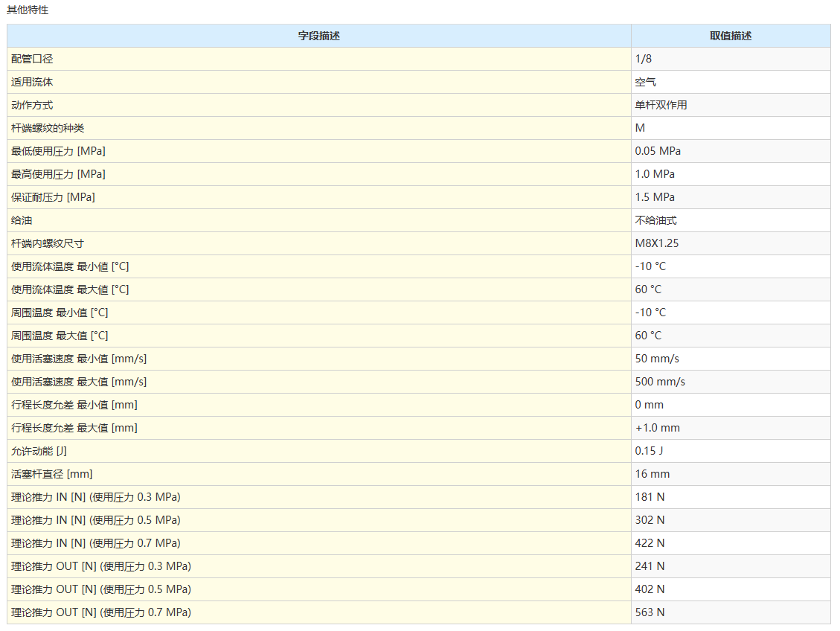Click the 字段描述 column header
This screenshot has width=840, height=631.
point(318,36)
